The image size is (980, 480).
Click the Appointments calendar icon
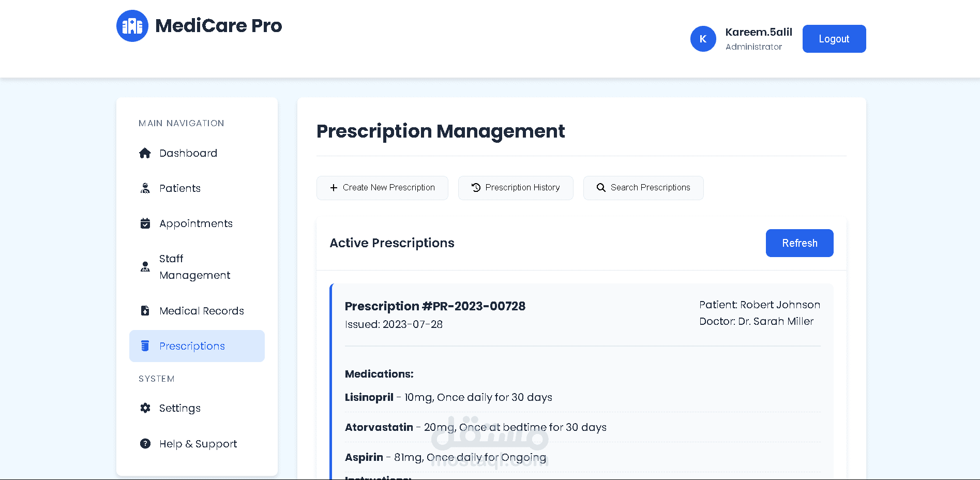[x=145, y=223]
